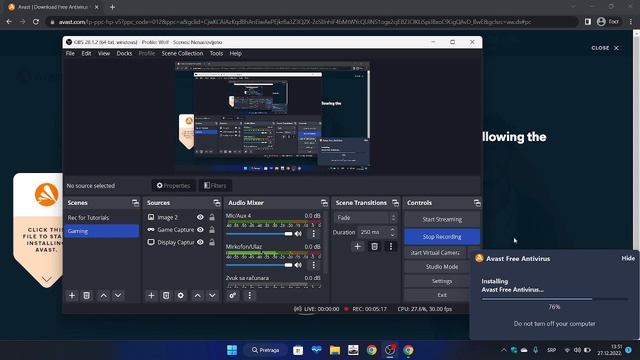Mute the Mic/Aux 4 channel
Image resolution: width=640 pixels, height=360 pixels.
coord(298,233)
